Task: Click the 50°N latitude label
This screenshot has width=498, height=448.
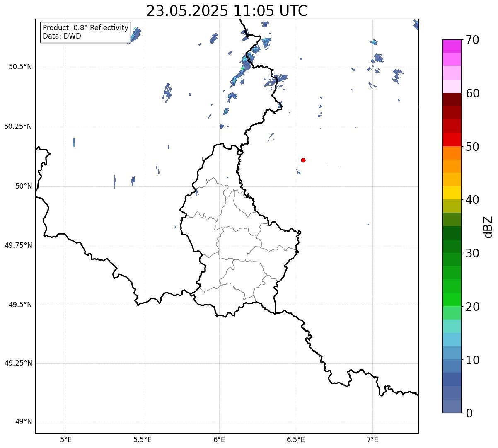Action: (24, 186)
